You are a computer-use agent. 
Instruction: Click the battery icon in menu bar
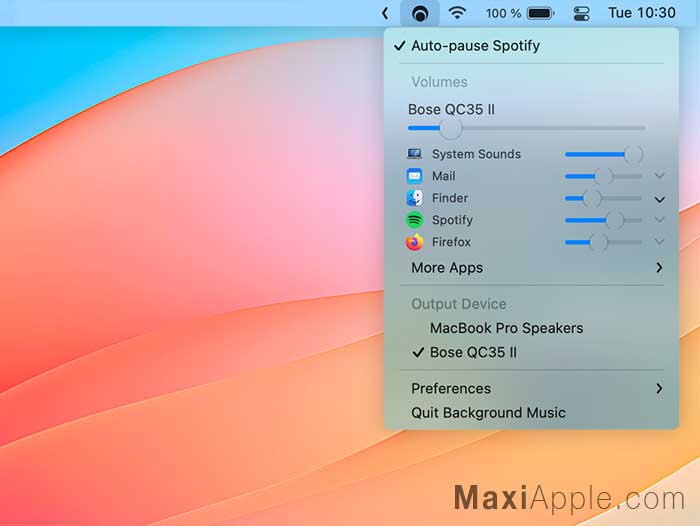(x=541, y=13)
